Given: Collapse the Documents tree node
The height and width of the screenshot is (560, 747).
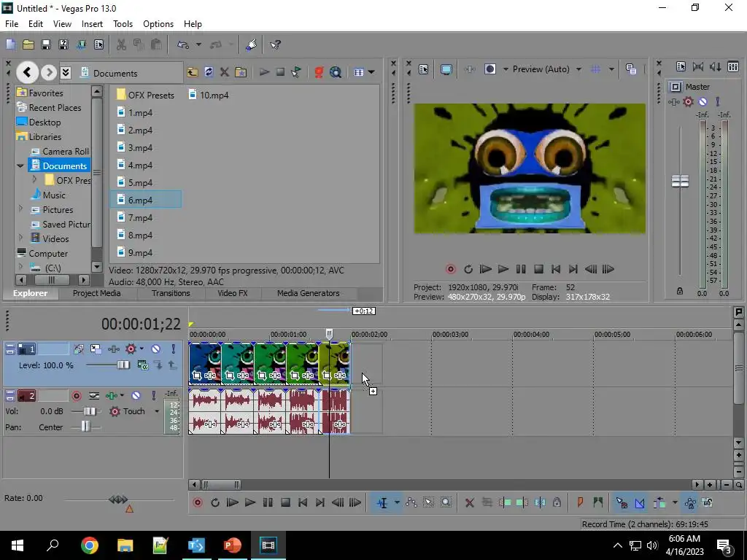Looking at the screenshot, I should pyautogui.click(x=20, y=166).
